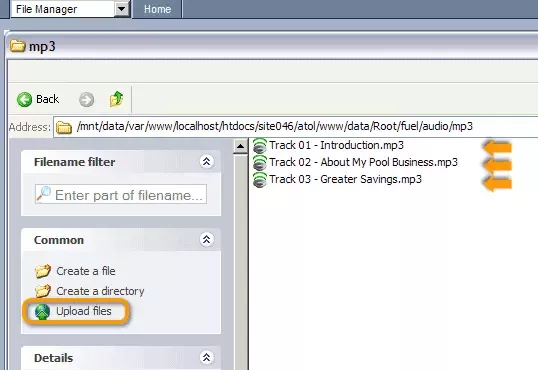538x370 pixels.
Task: Click audio icon of Track 02 - About My Pool Business.mp3
Action: click(x=260, y=162)
